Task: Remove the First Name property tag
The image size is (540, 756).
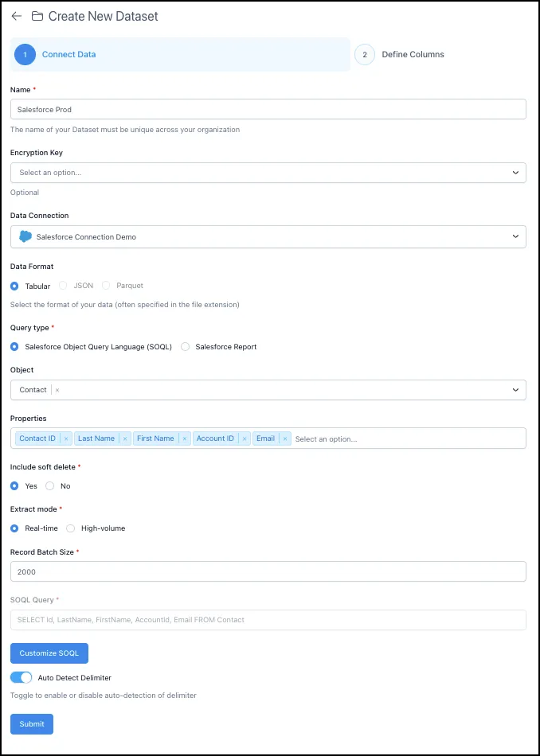Action: click(x=184, y=438)
